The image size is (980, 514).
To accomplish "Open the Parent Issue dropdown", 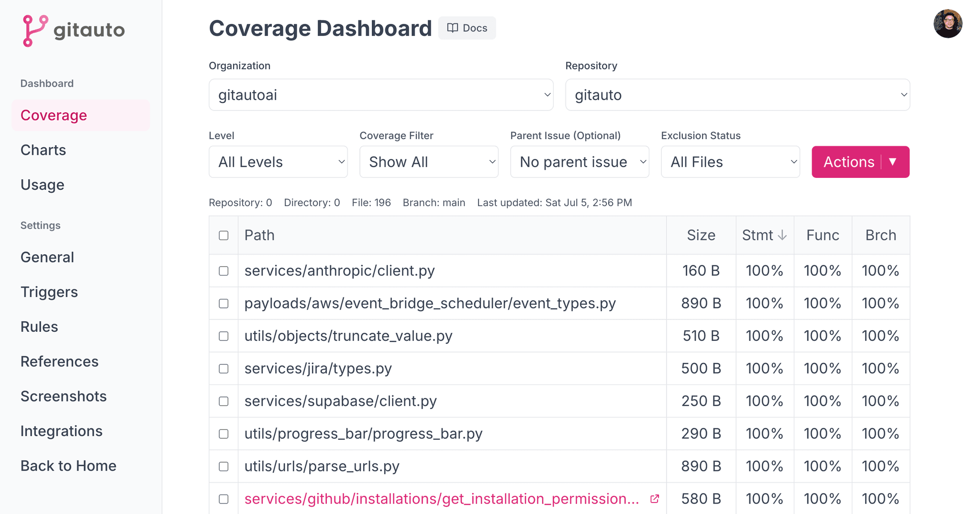I will pyautogui.click(x=579, y=162).
